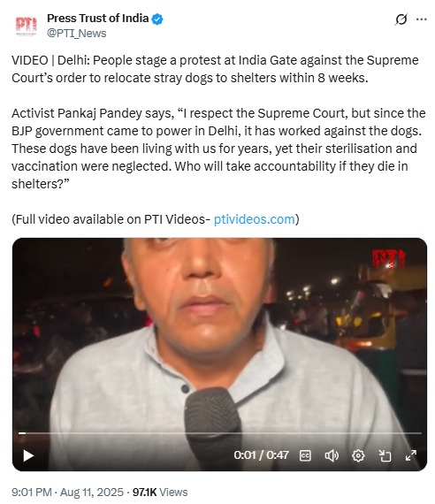The height and width of the screenshot is (504, 435).
Task: Follow the ptivideos.com link
Action: [x=255, y=219]
